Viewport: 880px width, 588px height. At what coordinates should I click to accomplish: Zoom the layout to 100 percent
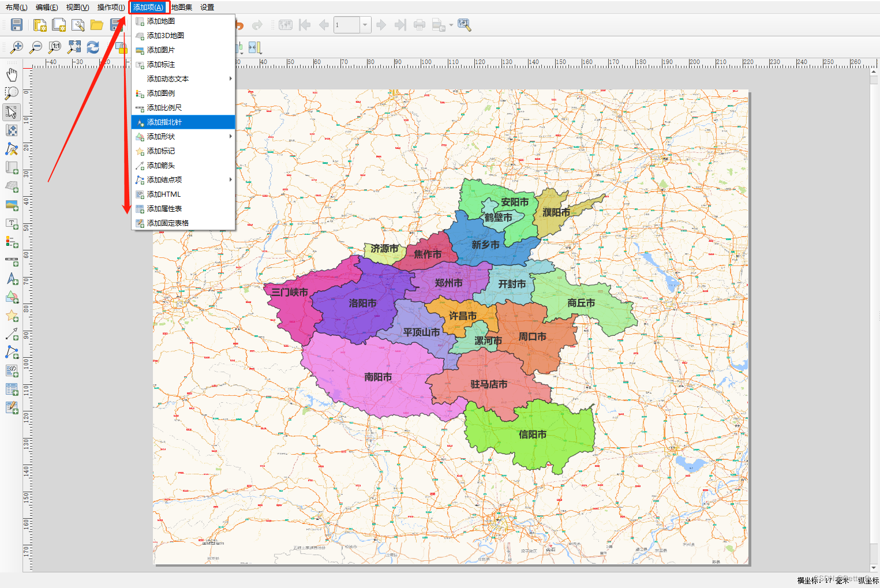pos(55,47)
